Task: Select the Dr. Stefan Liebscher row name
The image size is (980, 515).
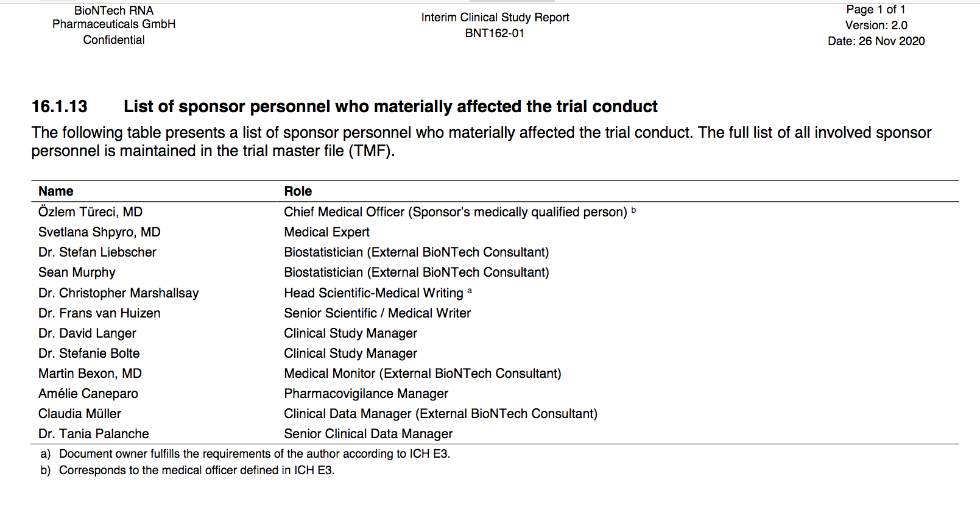Action: (x=97, y=252)
